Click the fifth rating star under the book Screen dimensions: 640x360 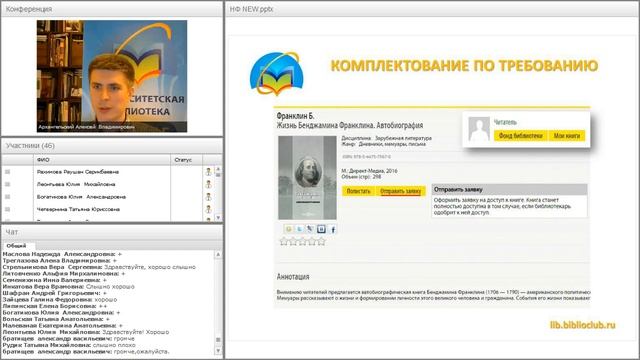[321, 242]
